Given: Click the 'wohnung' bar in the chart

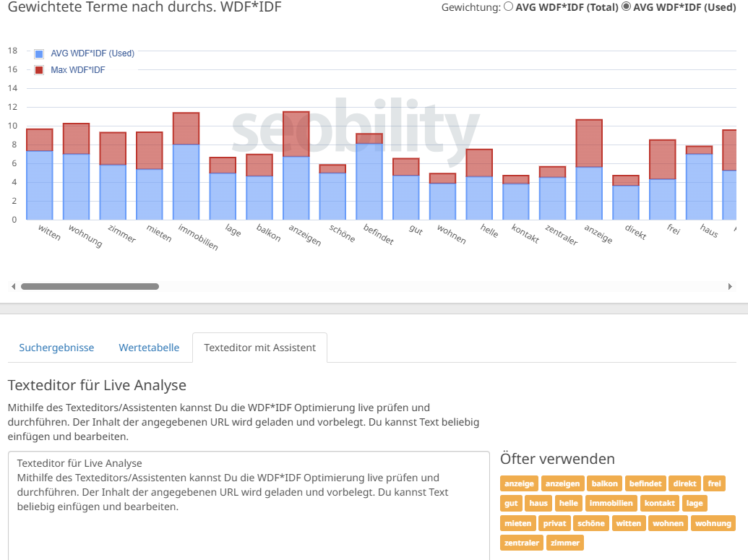Looking at the screenshot, I should click(x=77, y=172).
